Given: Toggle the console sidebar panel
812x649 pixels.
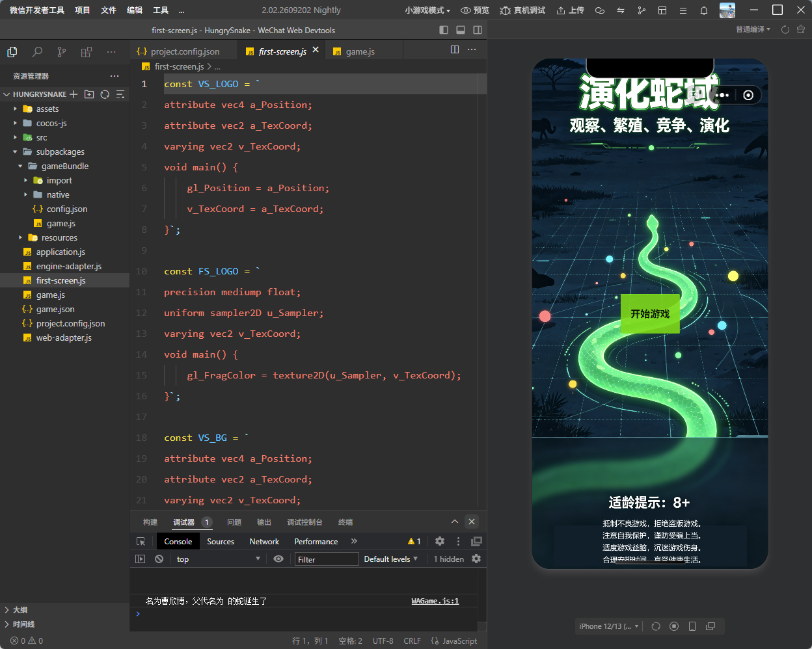Looking at the screenshot, I should tap(140, 559).
